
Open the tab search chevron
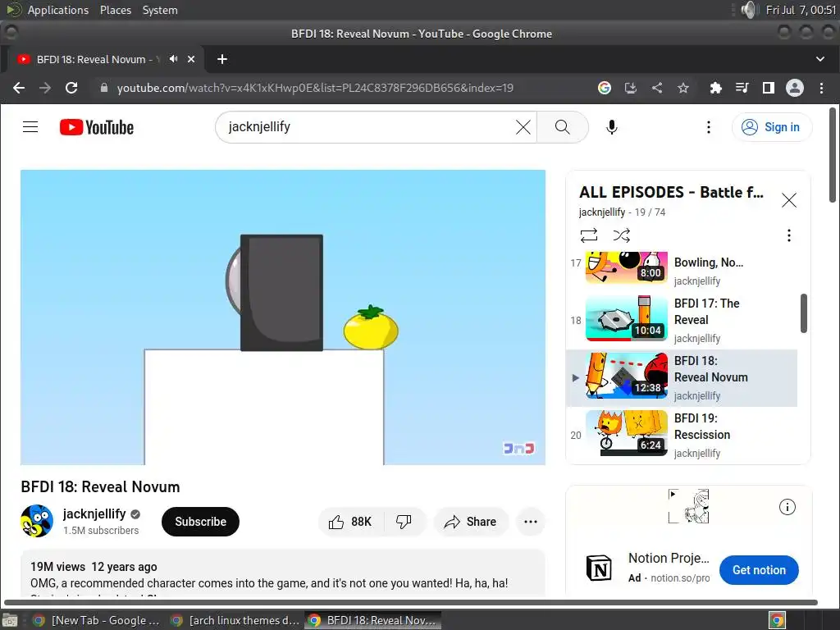819,59
